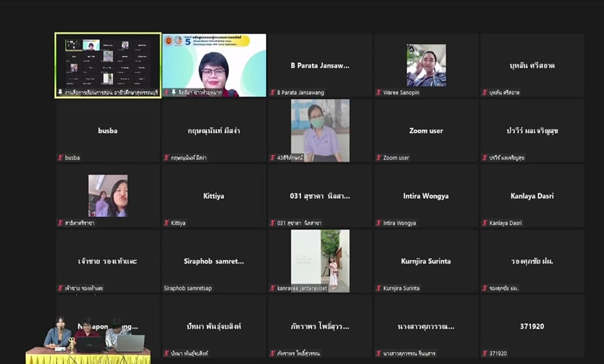
Task: Select the Siraphob samretsap participant tile
Action: tap(214, 261)
